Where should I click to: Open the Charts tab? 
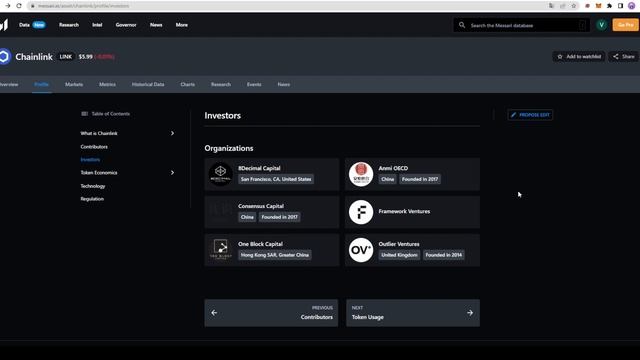[187, 84]
